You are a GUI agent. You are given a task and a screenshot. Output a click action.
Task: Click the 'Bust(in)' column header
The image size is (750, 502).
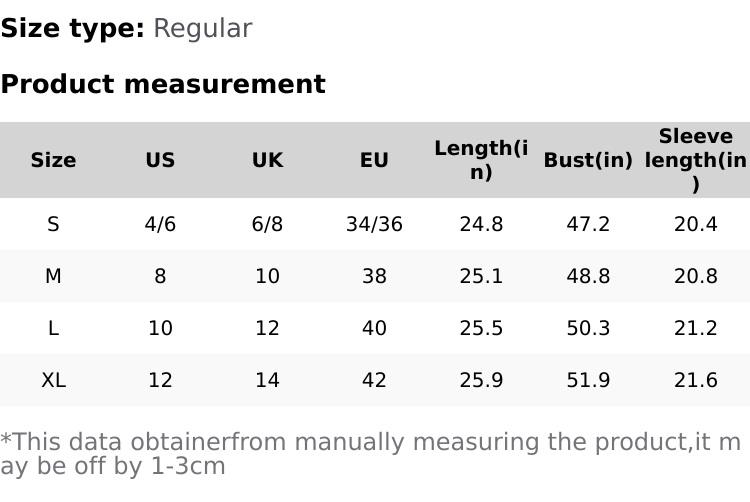pyautogui.click(x=588, y=160)
